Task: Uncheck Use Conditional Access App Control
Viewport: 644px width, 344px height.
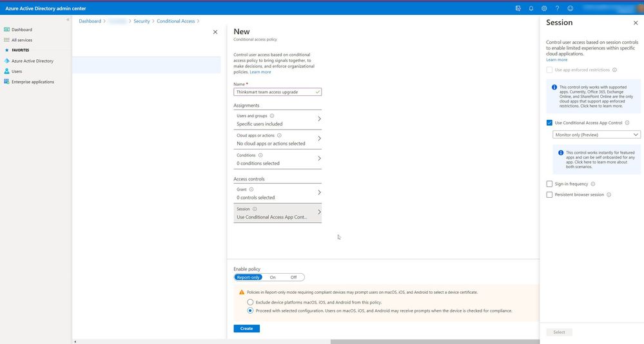Action: pos(549,123)
